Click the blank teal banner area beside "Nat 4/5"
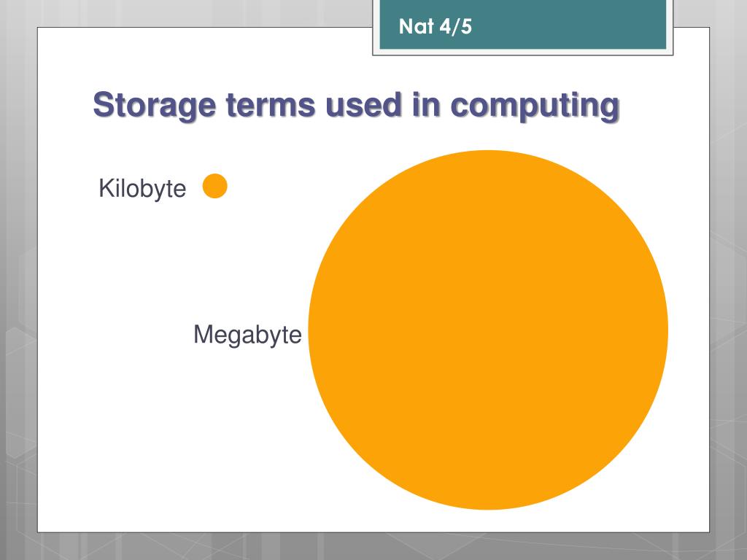 click(572, 27)
